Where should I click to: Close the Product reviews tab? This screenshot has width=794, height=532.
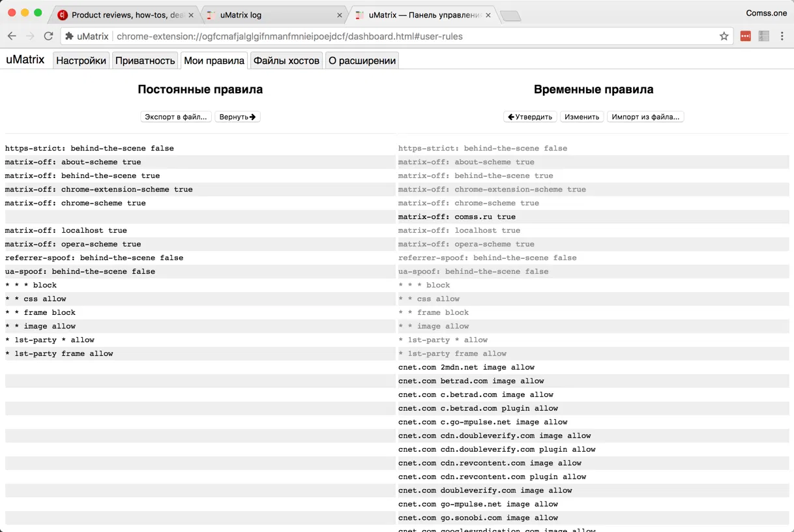pos(191,15)
